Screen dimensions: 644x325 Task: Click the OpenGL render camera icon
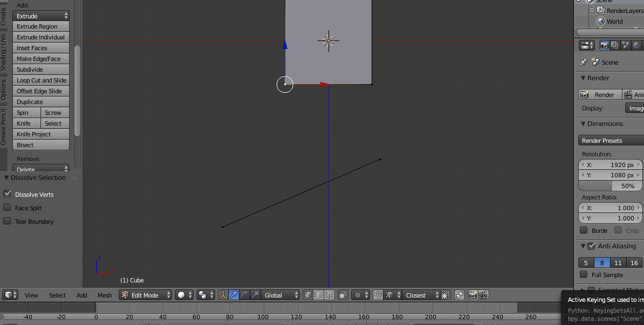point(473,295)
